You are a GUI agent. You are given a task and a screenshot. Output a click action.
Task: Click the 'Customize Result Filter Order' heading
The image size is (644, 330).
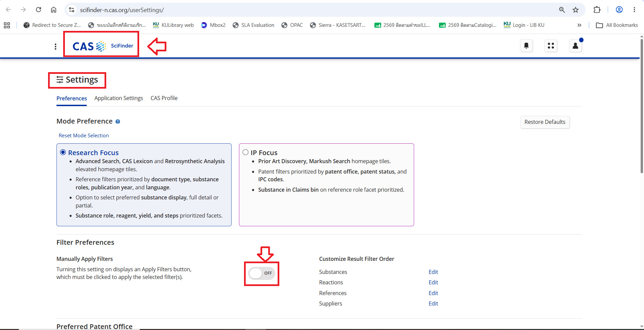357,259
